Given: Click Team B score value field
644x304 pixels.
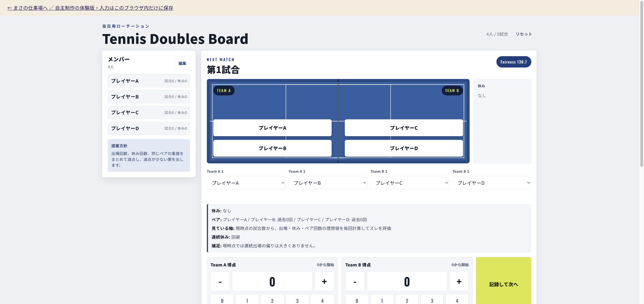Looking at the screenshot, I should (x=407, y=281).
